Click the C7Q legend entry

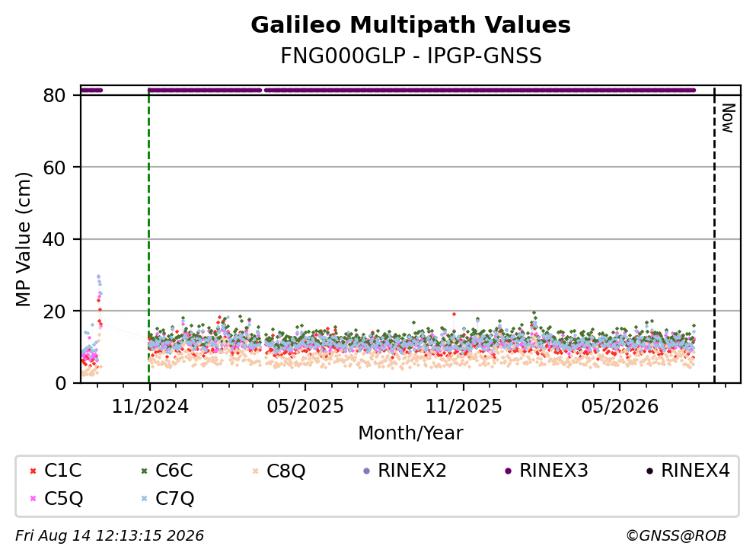click(167, 498)
